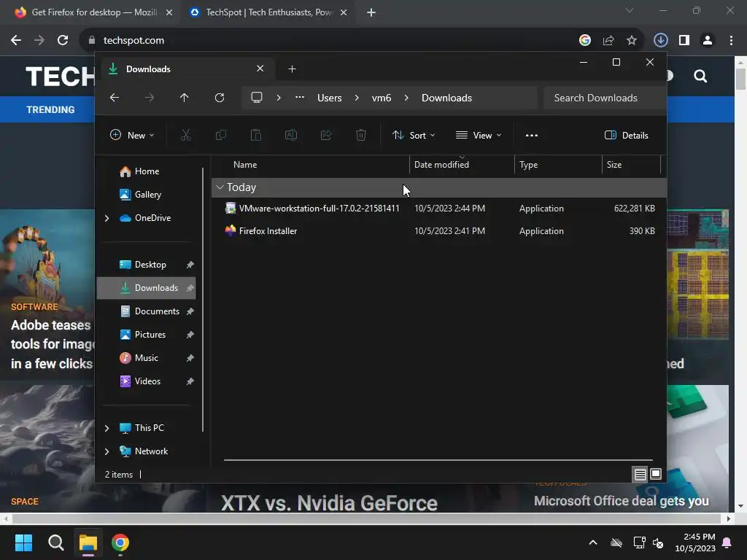Open the View dropdown menu

pyautogui.click(x=479, y=135)
